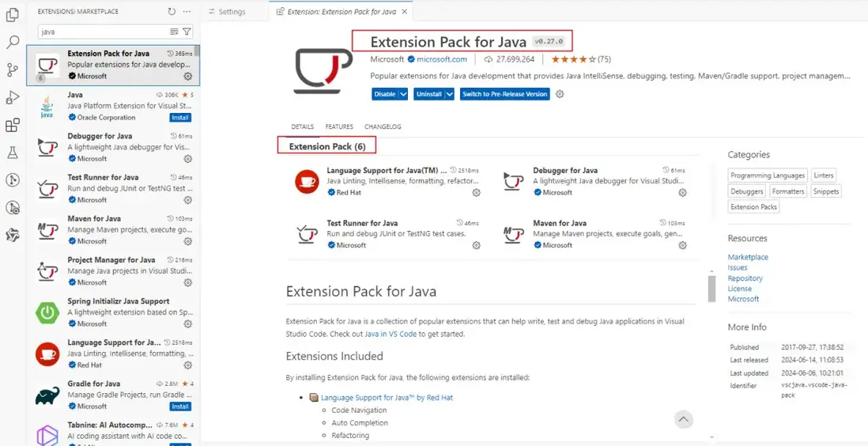The image size is (868, 446).
Task: Select the Snippets category tag
Action: coord(826,191)
